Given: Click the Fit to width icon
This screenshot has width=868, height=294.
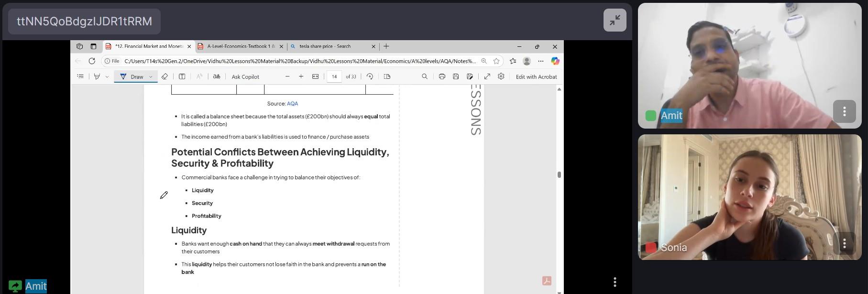Looking at the screenshot, I should click(x=315, y=76).
